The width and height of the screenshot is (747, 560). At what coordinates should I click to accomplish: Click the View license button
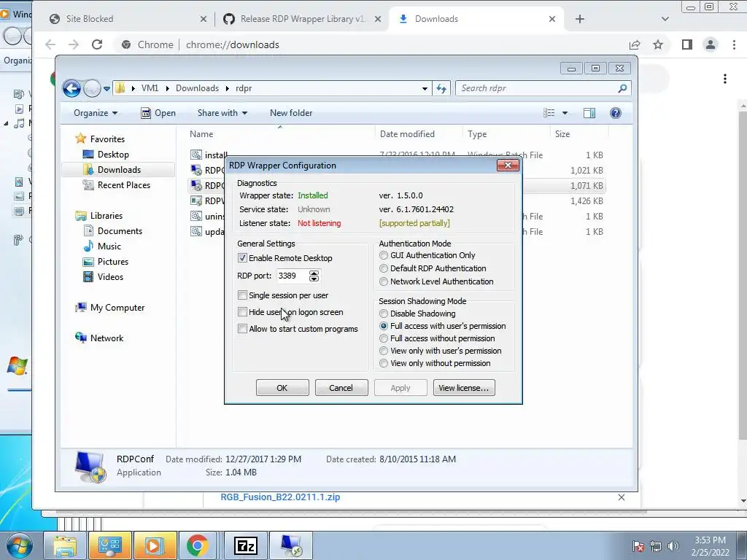(x=463, y=388)
